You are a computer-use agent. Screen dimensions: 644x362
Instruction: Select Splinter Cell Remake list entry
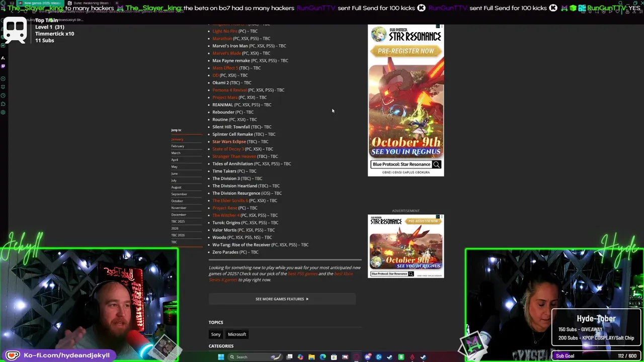[x=244, y=134]
